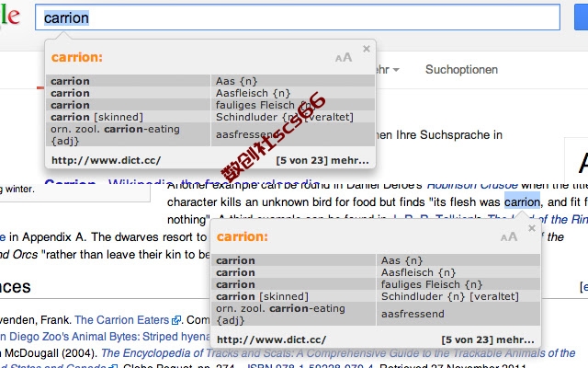Screen dimensions: 588x368
Task: Open The Lord of the Rings link
Action: [x=537, y=219]
